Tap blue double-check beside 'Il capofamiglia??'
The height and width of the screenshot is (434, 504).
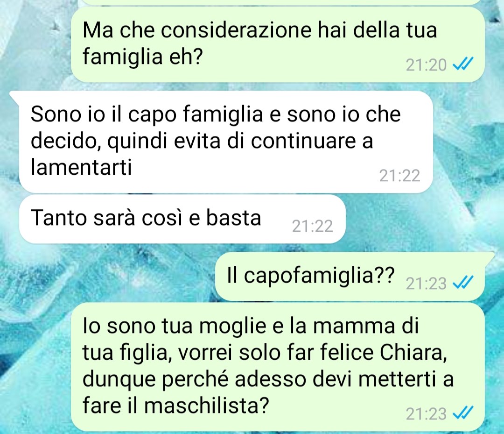coord(463,283)
